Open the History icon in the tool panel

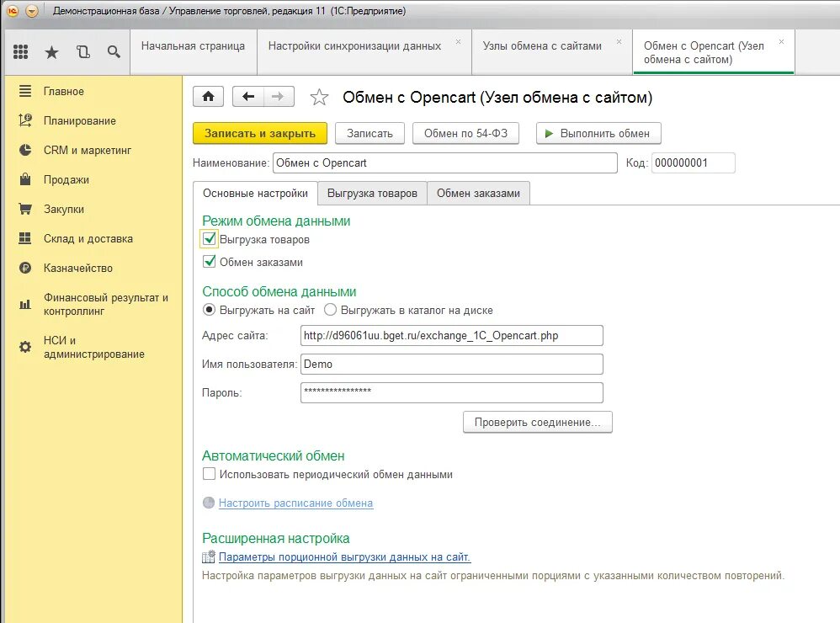[82, 52]
